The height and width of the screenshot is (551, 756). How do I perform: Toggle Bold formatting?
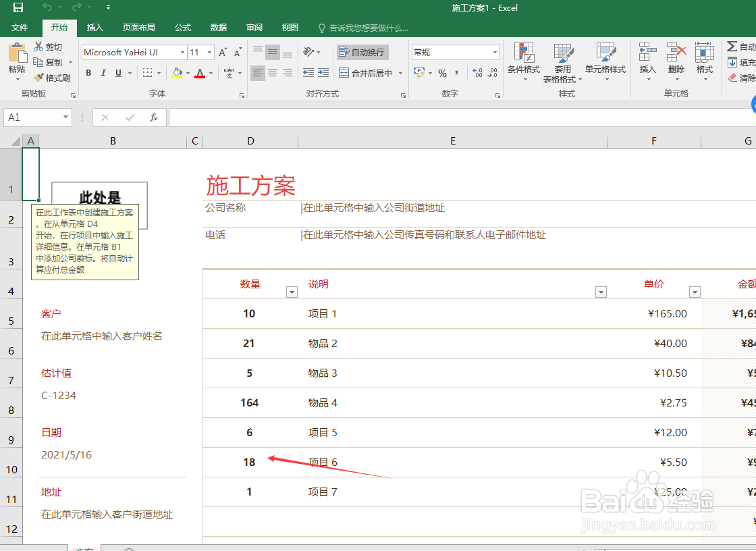(88, 73)
